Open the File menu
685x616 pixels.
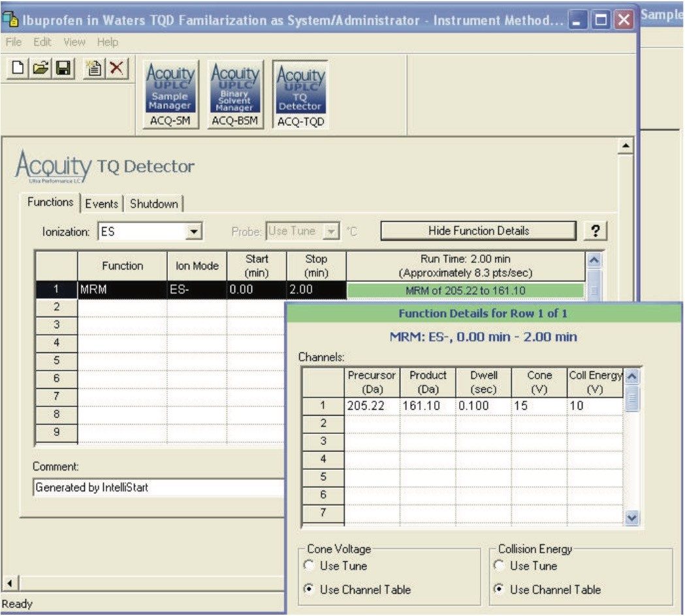click(14, 42)
